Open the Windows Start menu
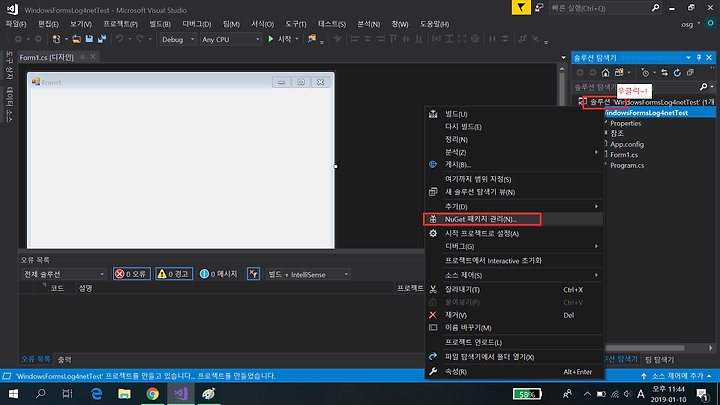The height and width of the screenshot is (405, 720). tap(13, 394)
